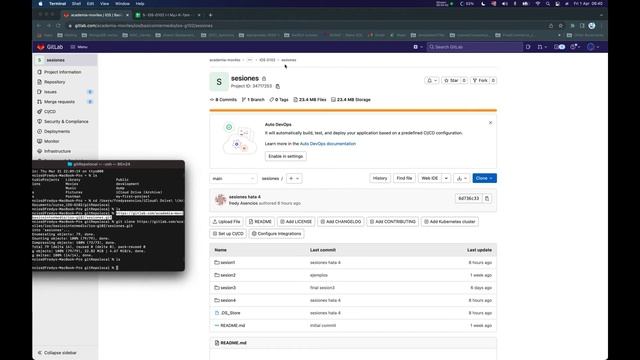Viewport: 640px width, 360px height.
Task: Open Merge requests in the sidebar
Action: 59,102
